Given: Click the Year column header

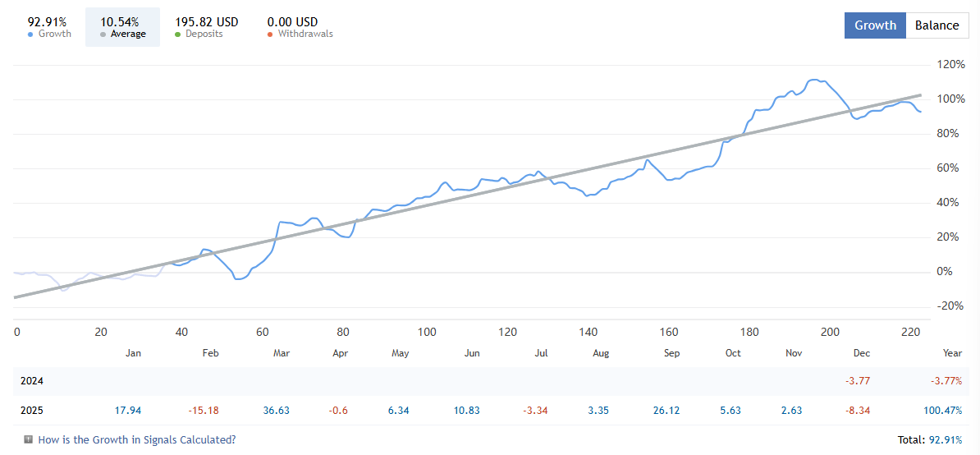Looking at the screenshot, I should 952,353.
